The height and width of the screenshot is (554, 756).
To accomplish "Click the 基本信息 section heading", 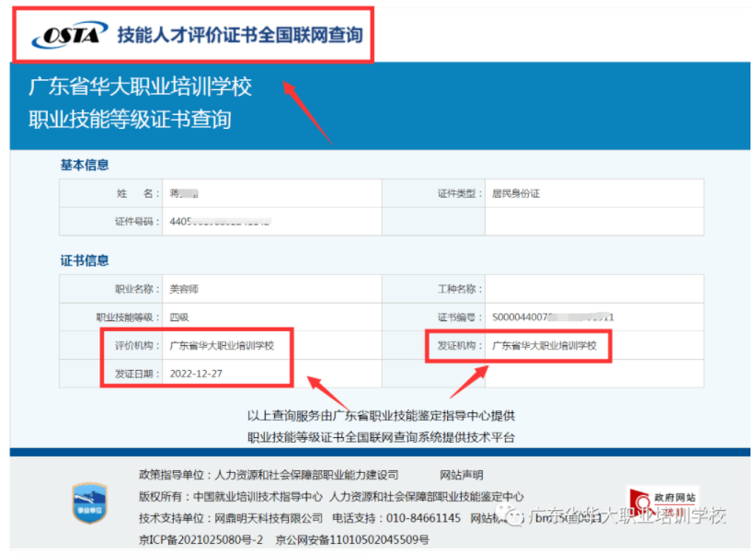I will (85, 165).
